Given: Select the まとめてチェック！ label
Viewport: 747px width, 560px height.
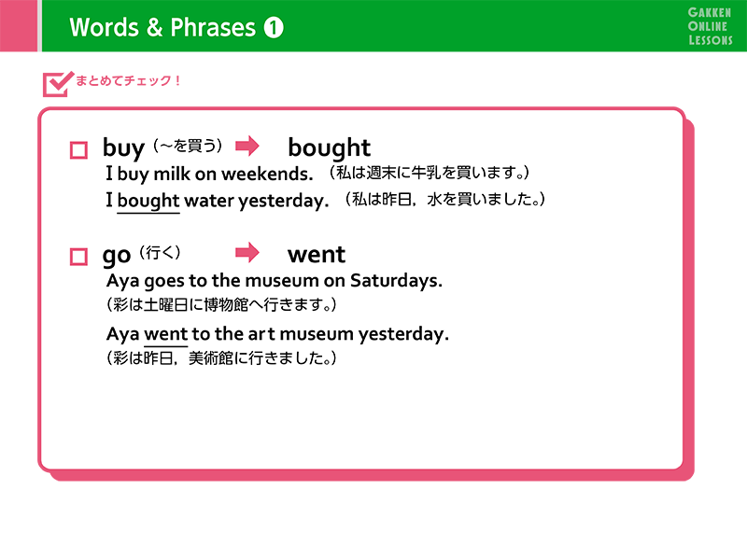Looking at the screenshot, I should tap(128, 81).
